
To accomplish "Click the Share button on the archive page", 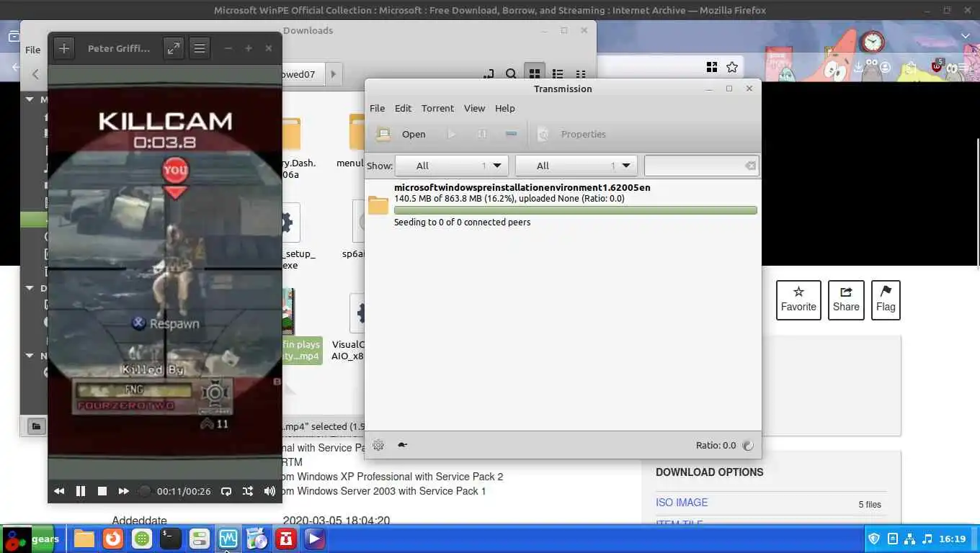I will (x=846, y=300).
